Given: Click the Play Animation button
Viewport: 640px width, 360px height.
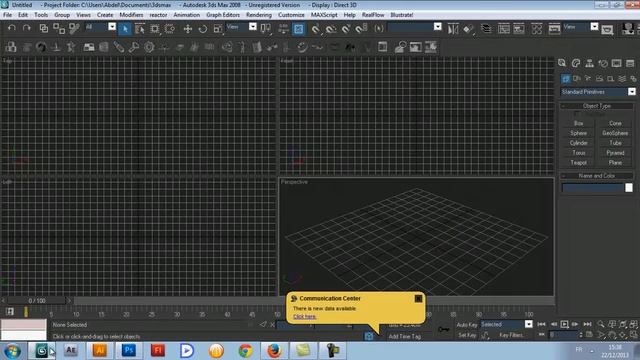Looking at the screenshot, I should pyautogui.click(x=564, y=324).
